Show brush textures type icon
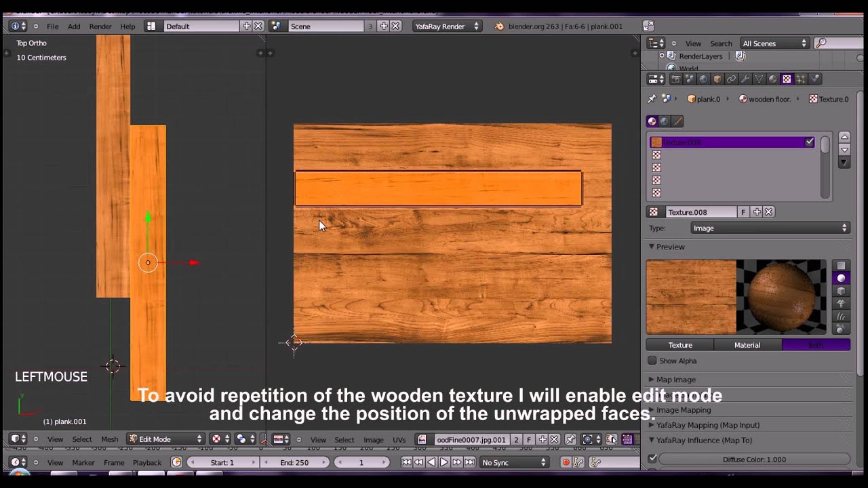The width and height of the screenshot is (868, 488). coord(677,121)
